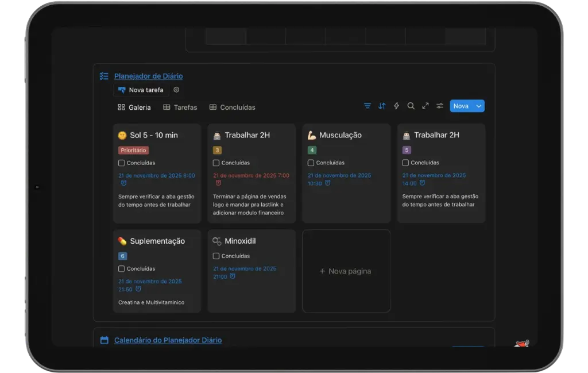This screenshot has width=588, height=373.
Task: Click note Creatina e Multivitaminico
Action: pos(151,302)
